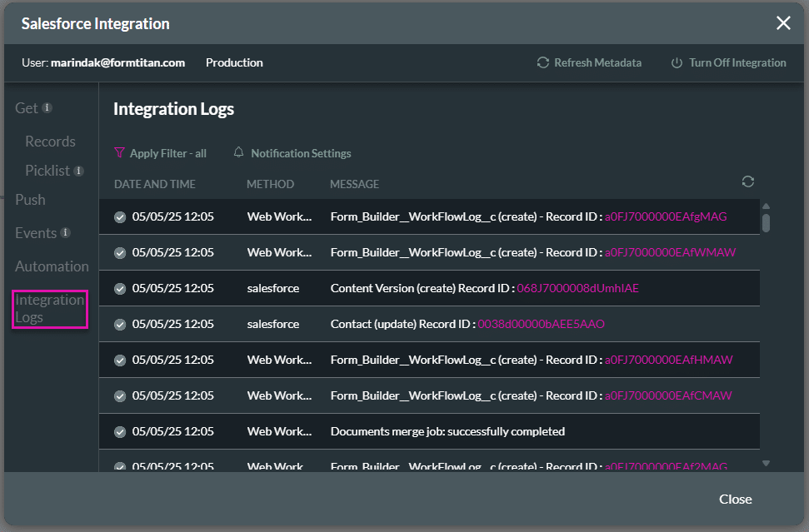Click the DATE AND TIME column header

coord(155,184)
